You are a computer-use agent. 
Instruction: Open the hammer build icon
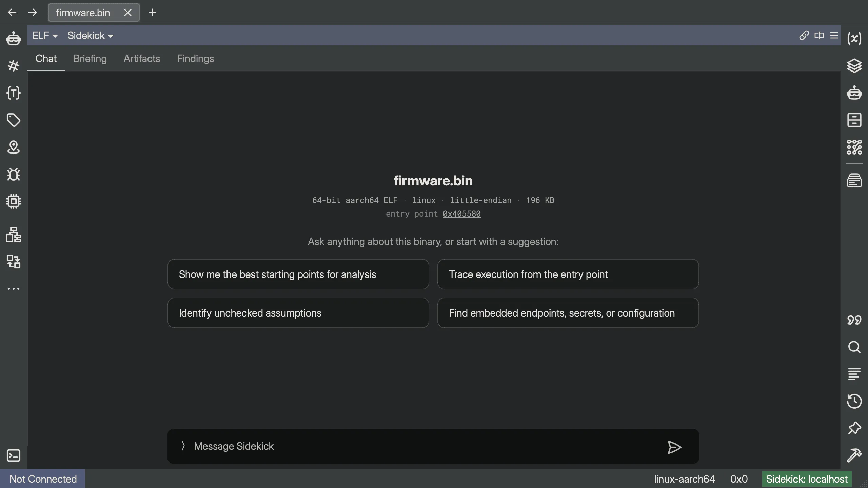[854, 455]
